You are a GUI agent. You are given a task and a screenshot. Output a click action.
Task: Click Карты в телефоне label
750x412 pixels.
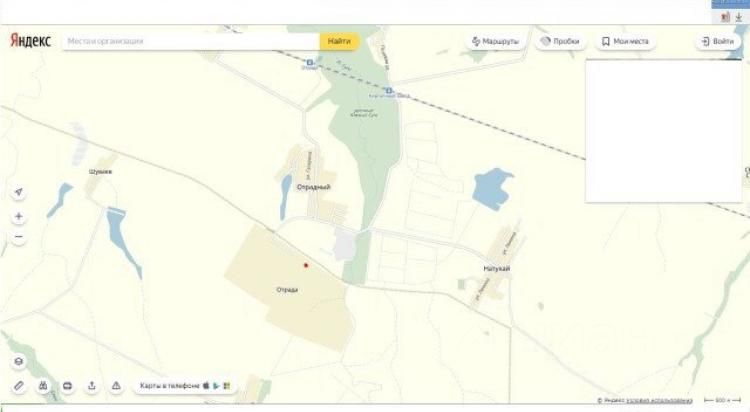pyautogui.click(x=169, y=386)
